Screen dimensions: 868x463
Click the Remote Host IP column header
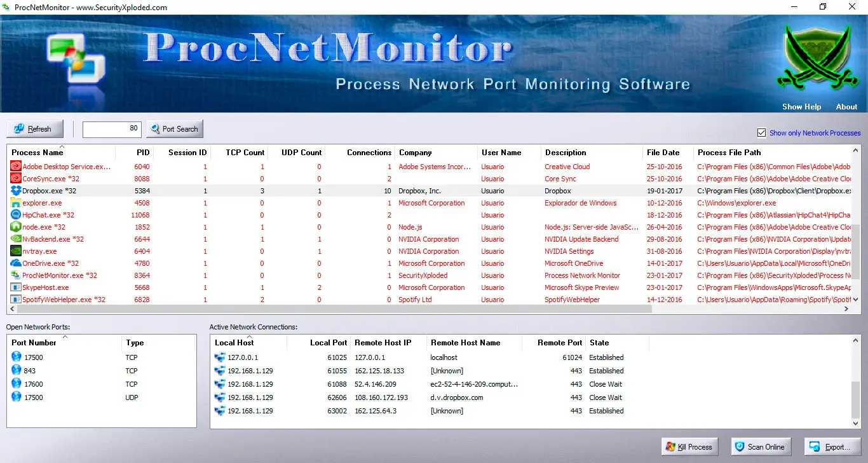point(389,343)
